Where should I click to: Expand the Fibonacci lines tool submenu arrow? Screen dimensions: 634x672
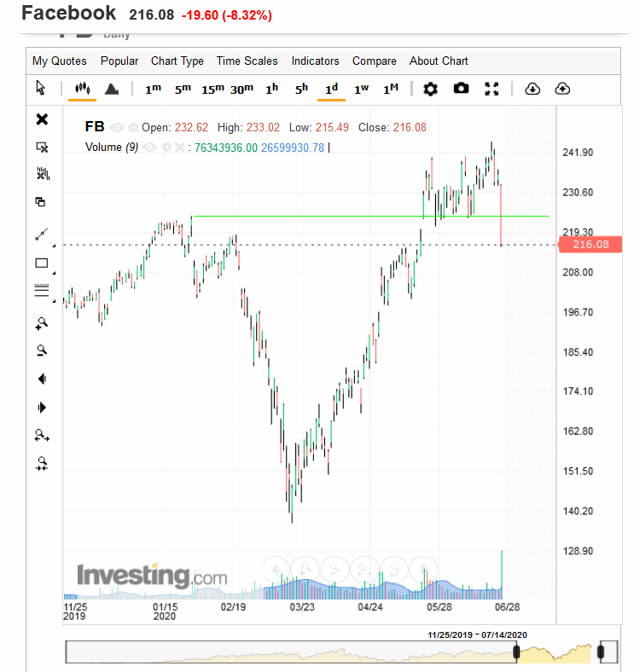point(54,302)
